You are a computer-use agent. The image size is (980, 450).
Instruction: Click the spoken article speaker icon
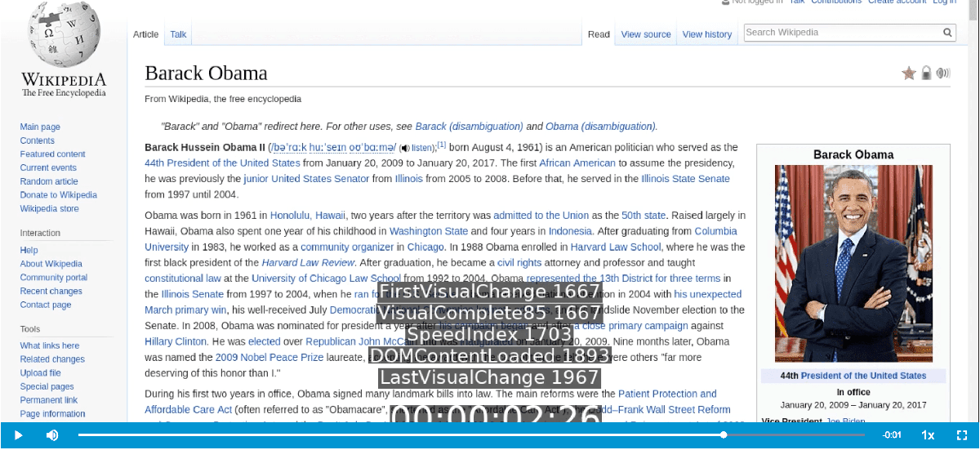point(943,74)
